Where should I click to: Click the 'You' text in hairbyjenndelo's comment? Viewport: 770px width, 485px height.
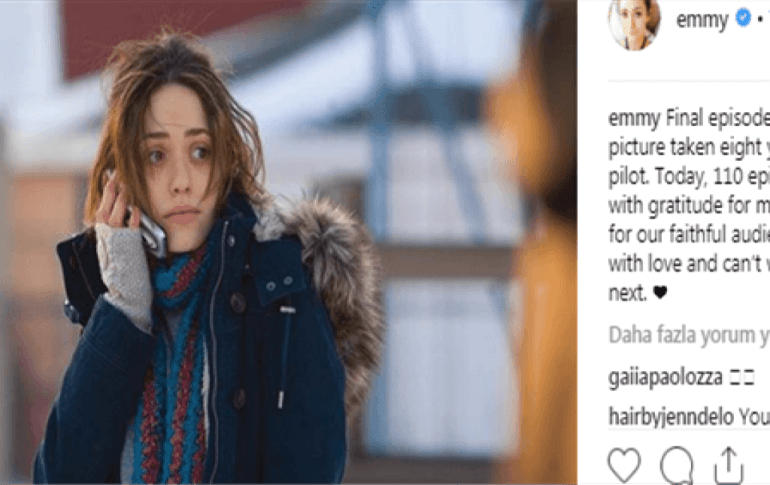point(754,417)
